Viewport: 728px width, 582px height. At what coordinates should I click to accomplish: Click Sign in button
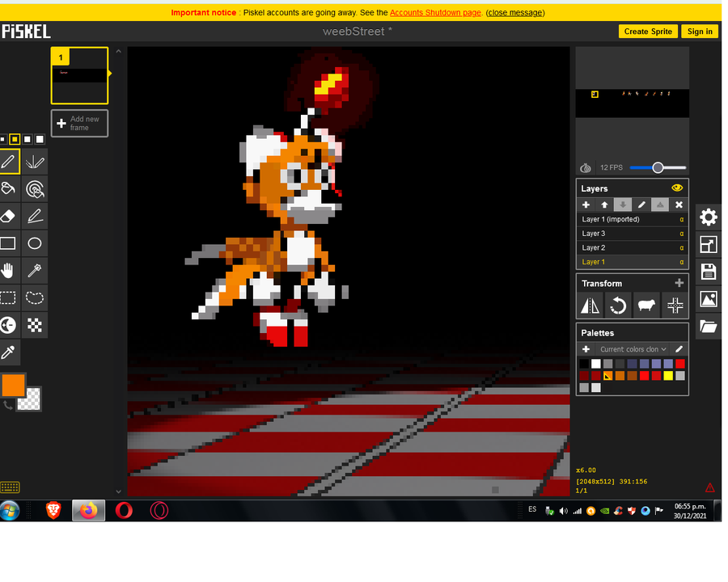[700, 31]
